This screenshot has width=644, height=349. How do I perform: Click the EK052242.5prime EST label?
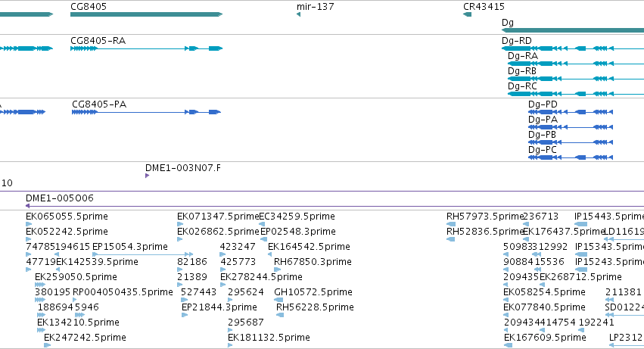(x=67, y=232)
